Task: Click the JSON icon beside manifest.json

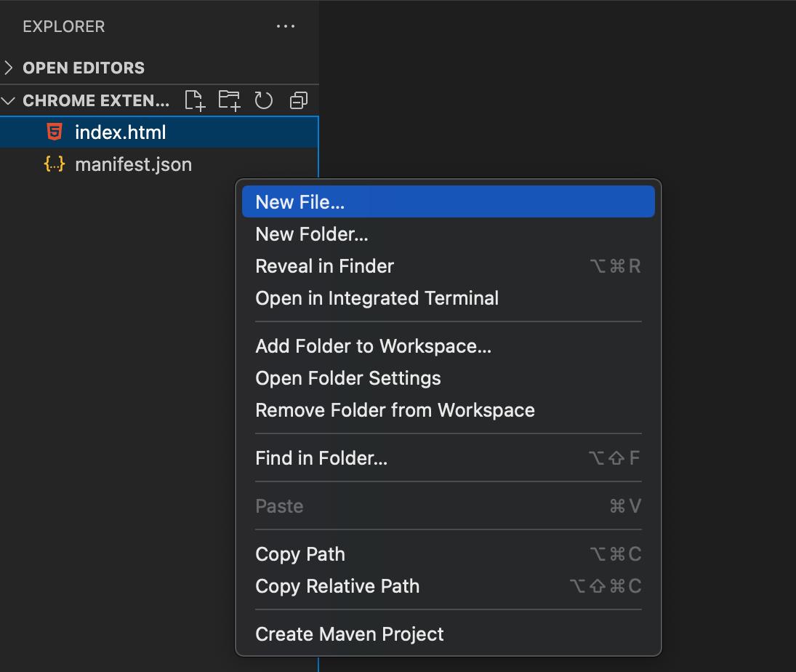Action: pyautogui.click(x=55, y=164)
